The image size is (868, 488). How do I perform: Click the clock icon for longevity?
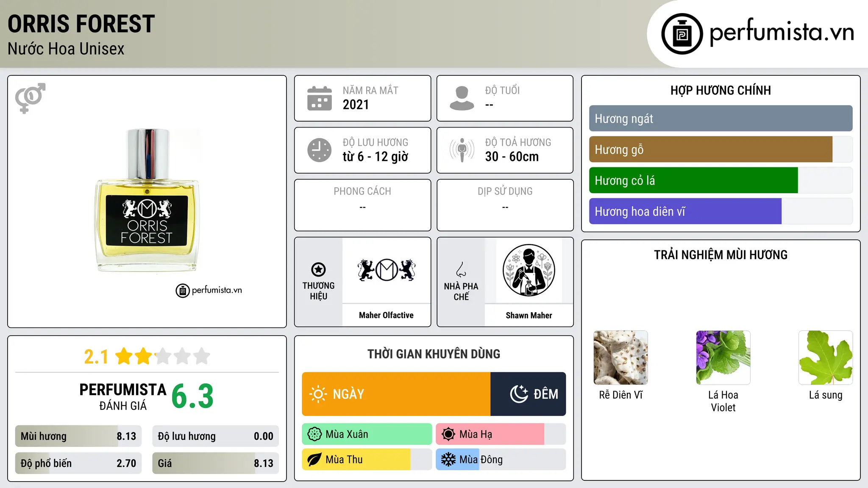(x=320, y=150)
